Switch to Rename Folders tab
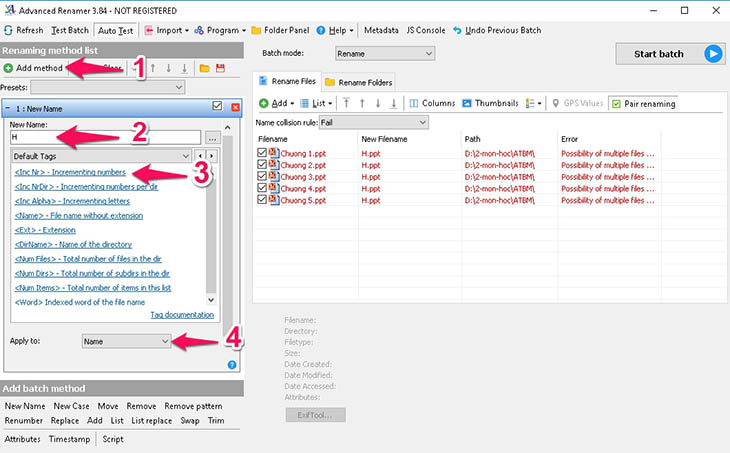This screenshot has height=453, width=730. [358, 82]
